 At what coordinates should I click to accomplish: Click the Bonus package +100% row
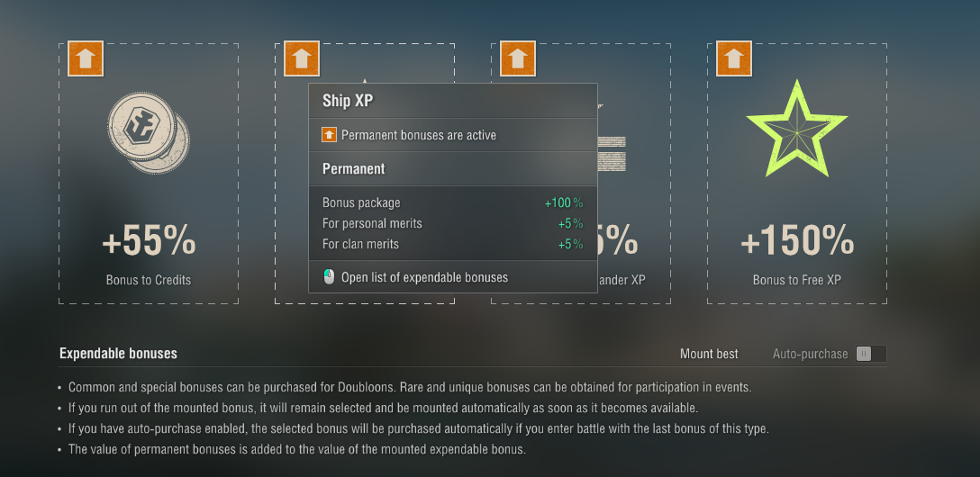click(452, 202)
